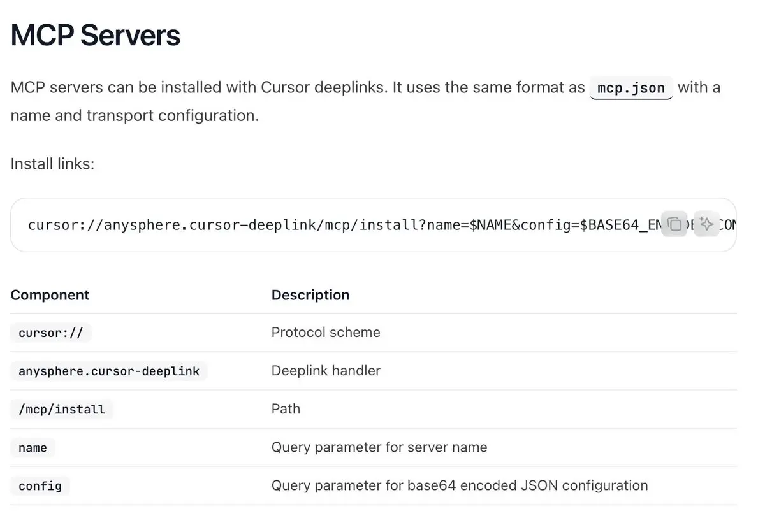
Task: Copy the install link code block
Action: pos(674,224)
